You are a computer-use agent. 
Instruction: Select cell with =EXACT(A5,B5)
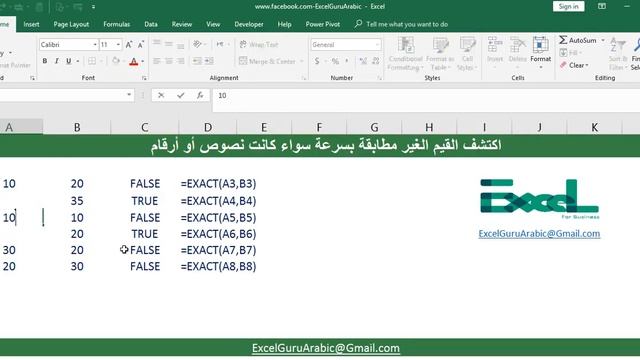[x=218, y=218]
